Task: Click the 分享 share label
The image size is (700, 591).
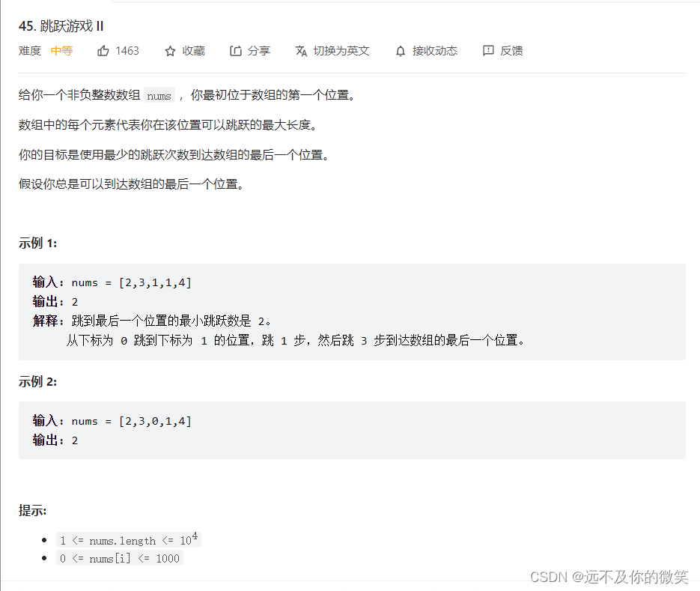Action: (x=259, y=51)
